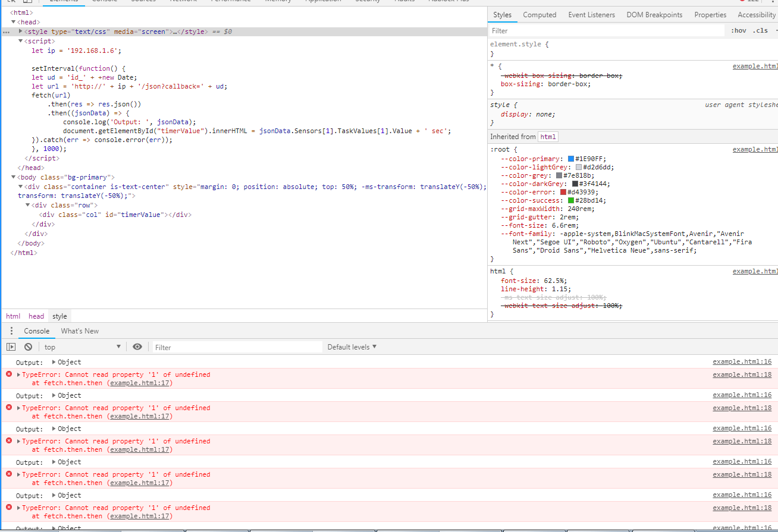Toggle the :hov element state panel
The height and width of the screenshot is (532, 778).
pos(738,31)
